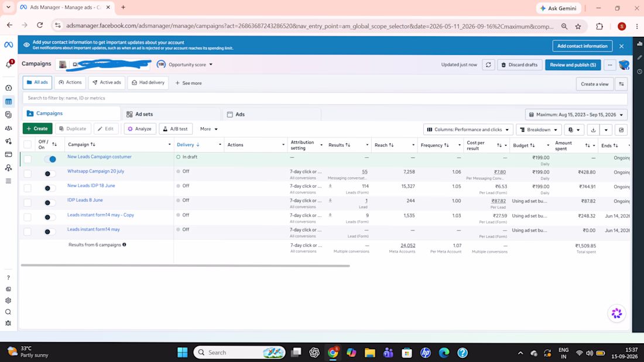Expand export options arrow beside download icon

[x=606, y=130]
